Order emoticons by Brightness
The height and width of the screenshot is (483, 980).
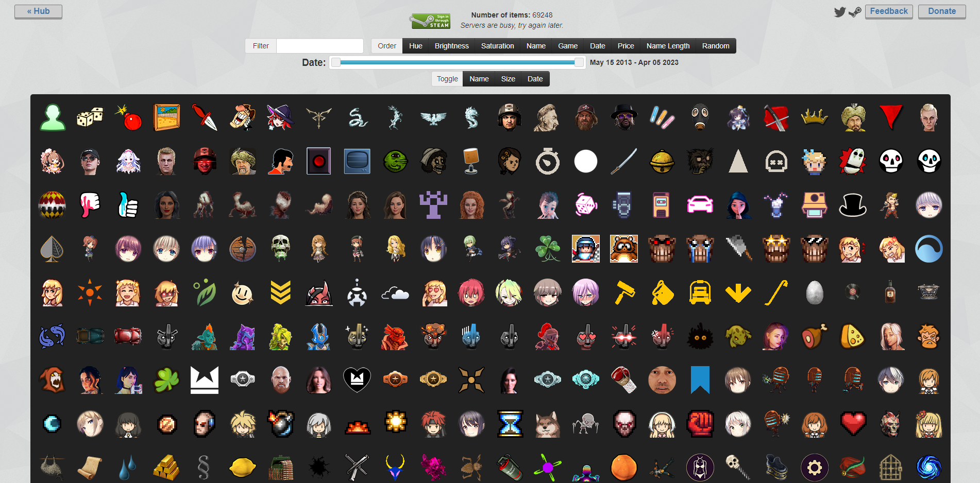coord(452,46)
